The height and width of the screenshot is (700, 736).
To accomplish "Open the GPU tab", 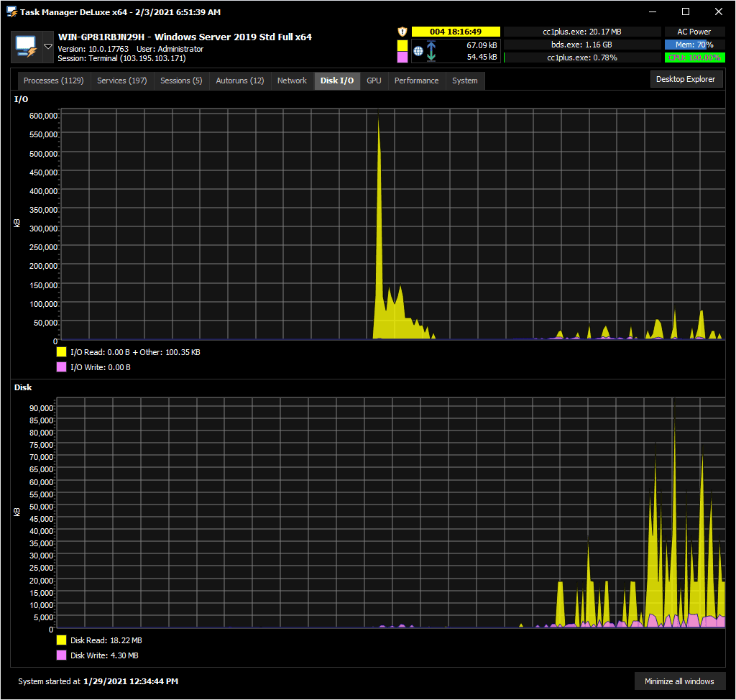I will coord(374,80).
